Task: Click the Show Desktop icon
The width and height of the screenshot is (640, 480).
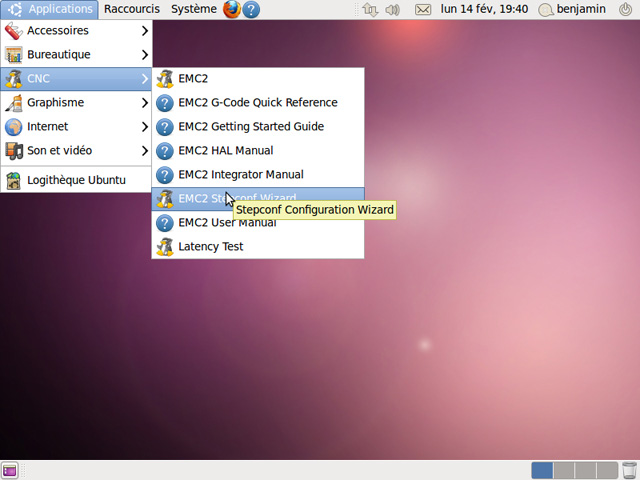Action: (10, 470)
